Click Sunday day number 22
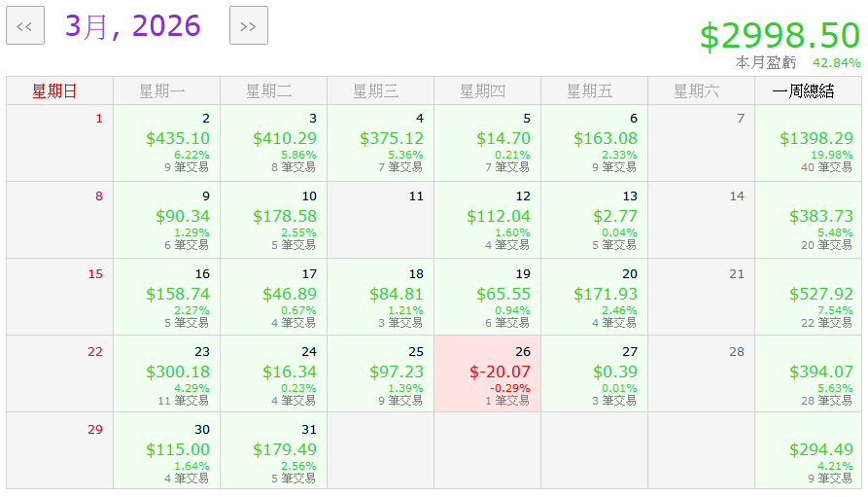Image resolution: width=868 pixels, height=497 pixels. [95, 352]
